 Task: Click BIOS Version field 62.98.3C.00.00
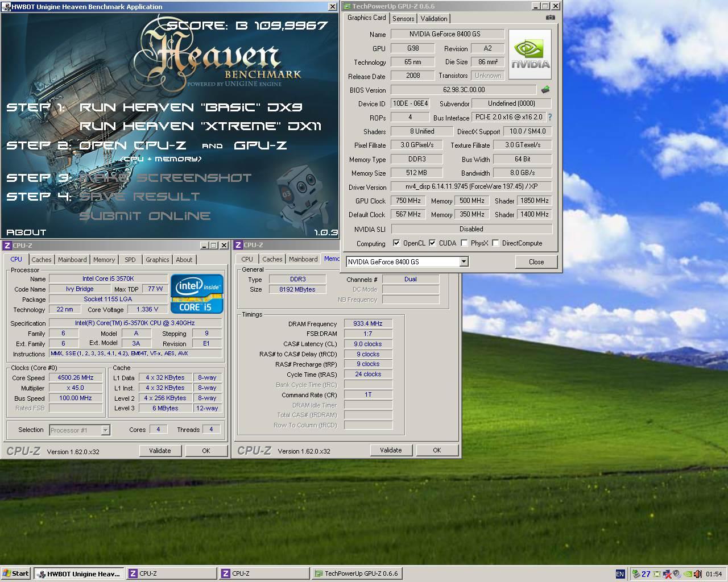(464, 90)
